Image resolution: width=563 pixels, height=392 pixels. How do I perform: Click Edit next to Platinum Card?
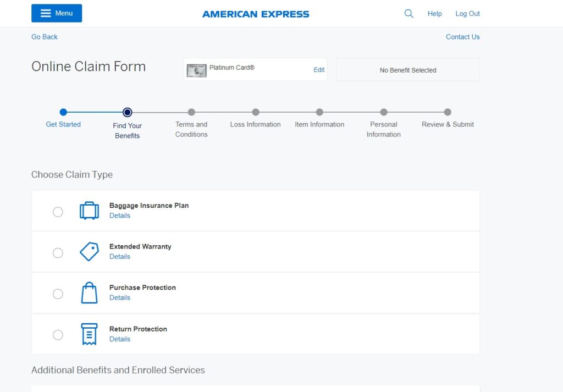pyautogui.click(x=319, y=70)
